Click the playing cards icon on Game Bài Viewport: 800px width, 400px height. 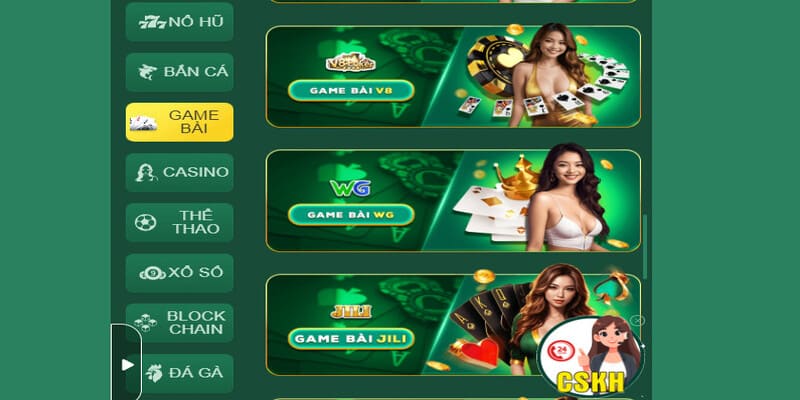click(x=143, y=122)
